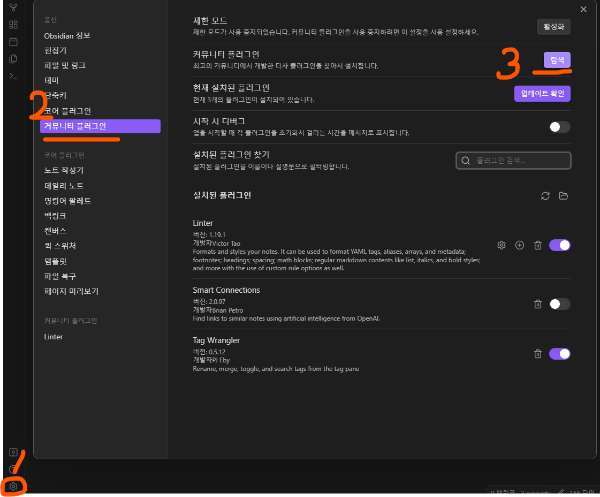
Task: Click the 설치된 플러그인 찾기 label
Action: [231, 155]
